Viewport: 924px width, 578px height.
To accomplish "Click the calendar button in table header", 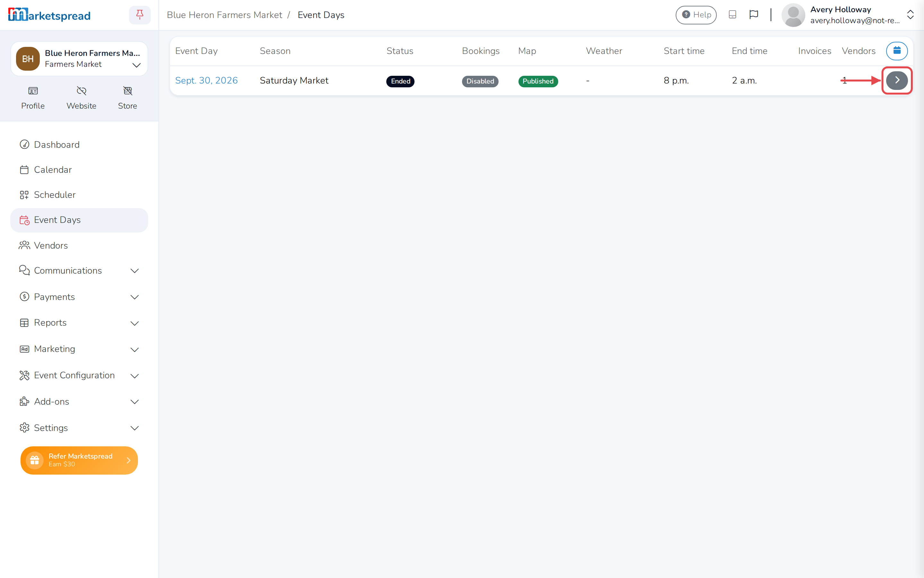I will [x=896, y=51].
